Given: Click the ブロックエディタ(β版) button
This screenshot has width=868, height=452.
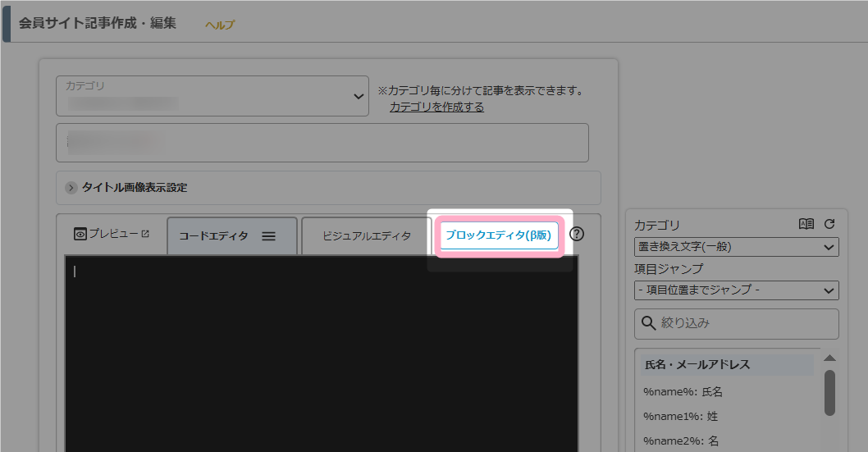Looking at the screenshot, I should click(499, 235).
